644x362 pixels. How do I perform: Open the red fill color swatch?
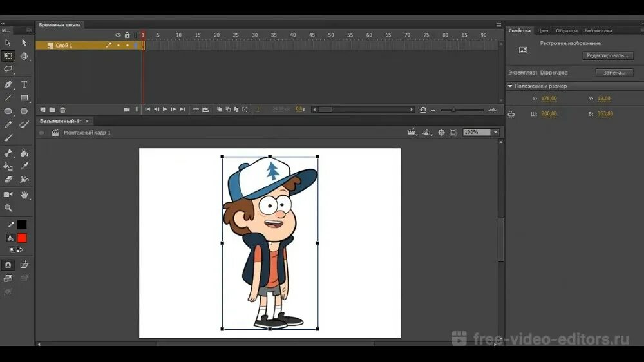(x=22, y=238)
